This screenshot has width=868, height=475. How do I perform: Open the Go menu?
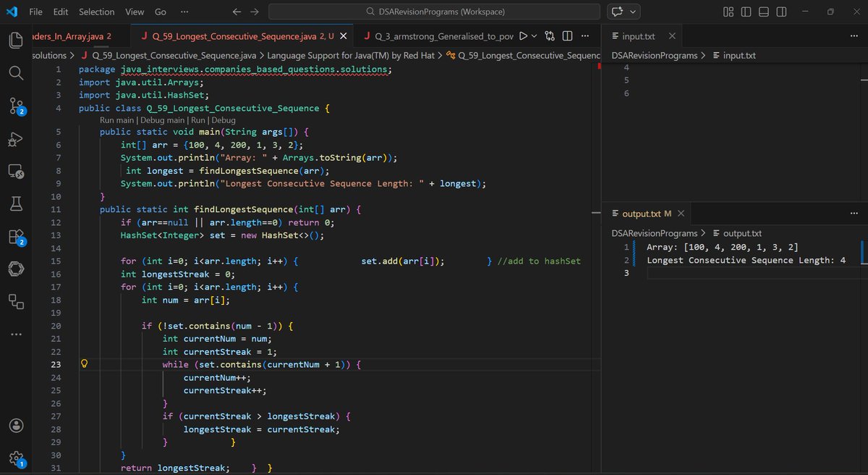[161, 12]
